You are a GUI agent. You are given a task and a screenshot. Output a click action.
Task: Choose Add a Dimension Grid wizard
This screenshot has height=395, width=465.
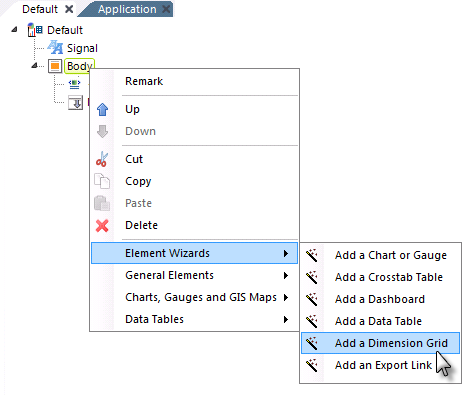coord(381,343)
